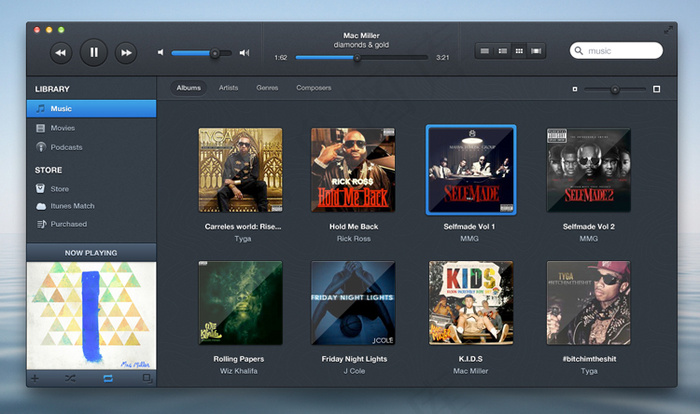Click the podcast antenna icon
The height and width of the screenshot is (414, 700).
tap(41, 147)
